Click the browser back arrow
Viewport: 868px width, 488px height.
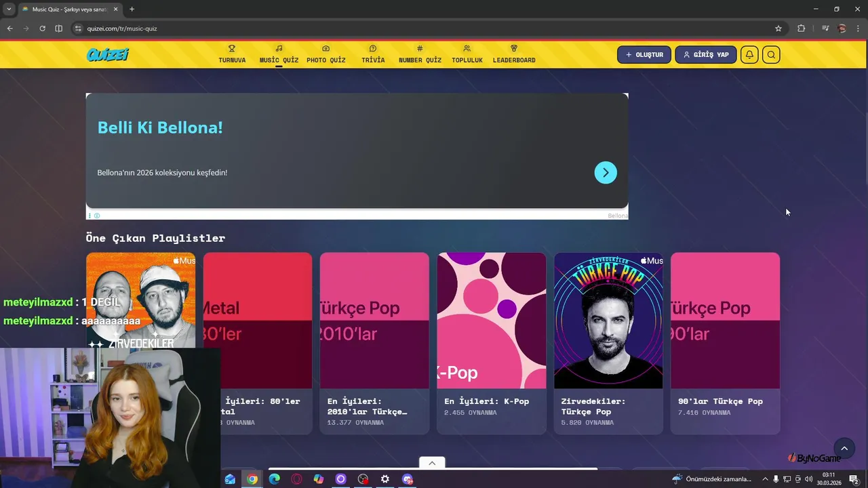point(9,28)
